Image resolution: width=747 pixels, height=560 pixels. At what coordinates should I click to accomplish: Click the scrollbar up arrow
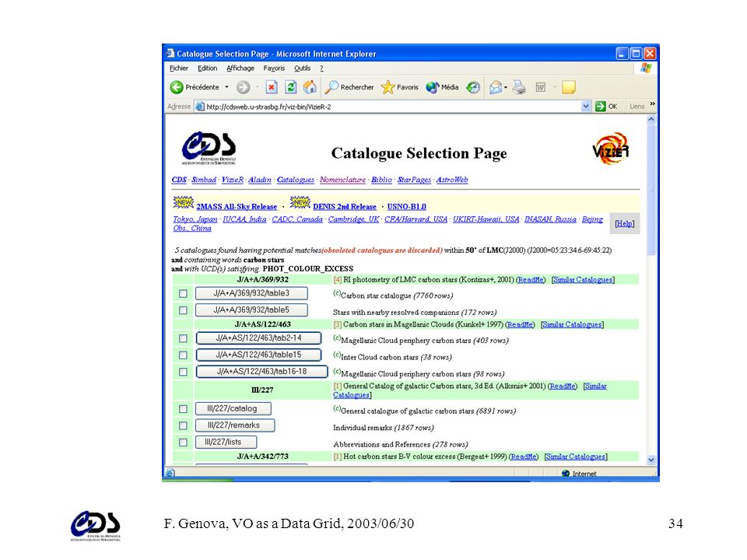click(651, 120)
